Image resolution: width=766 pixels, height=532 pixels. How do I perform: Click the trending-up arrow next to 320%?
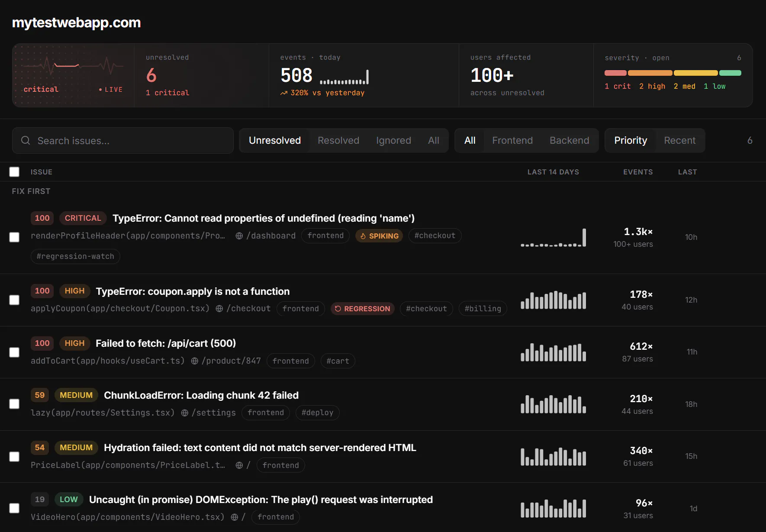284,93
